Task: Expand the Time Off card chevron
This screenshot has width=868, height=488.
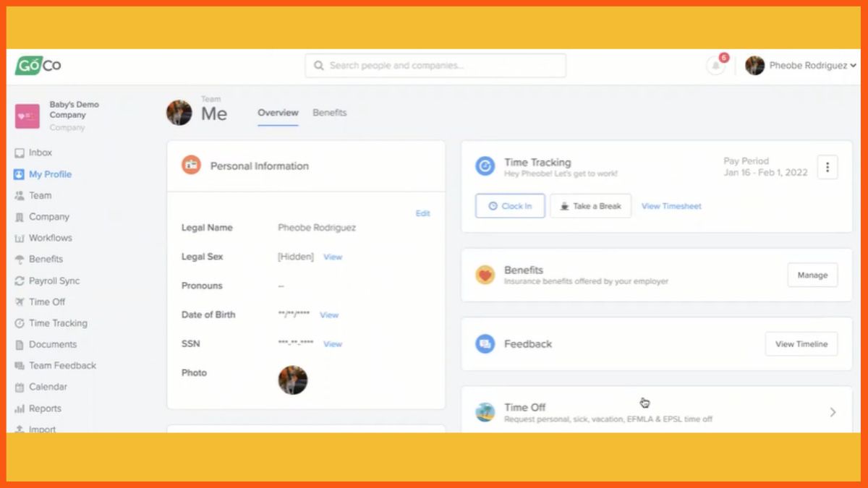Action: (833, 412)
